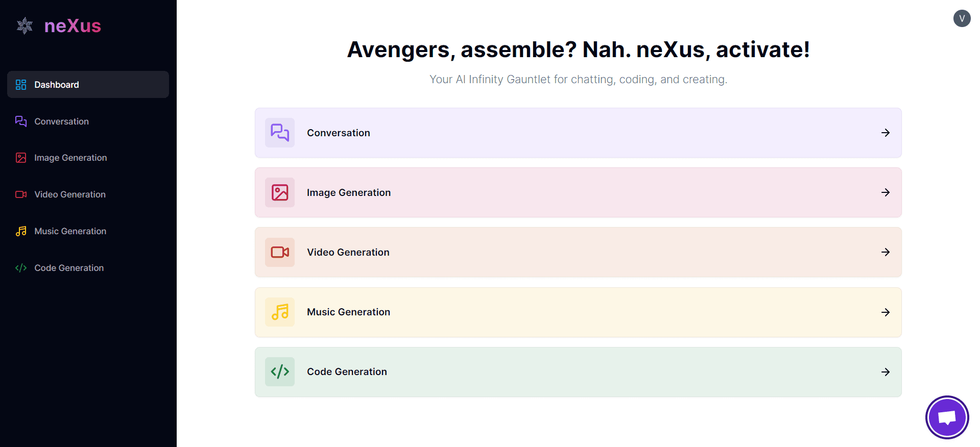
Task: Follow the Music Generation card arrow
Action: tap(886, 312)
